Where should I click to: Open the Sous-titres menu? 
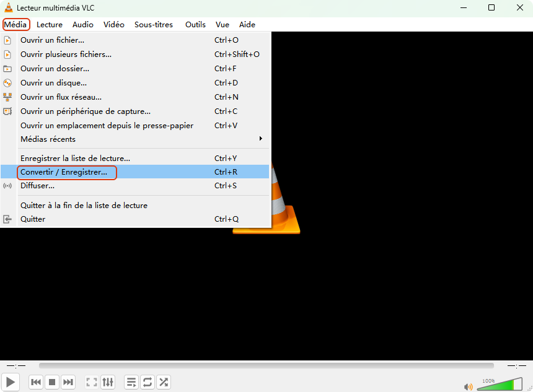tap(154, 24)
